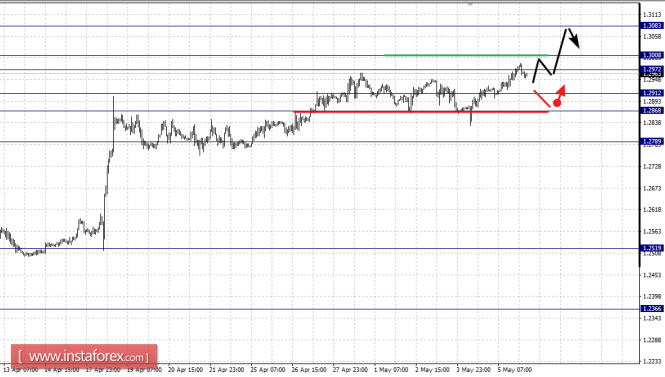Select the green resistance line segment
665x377 pixels.
pos(466,55)
